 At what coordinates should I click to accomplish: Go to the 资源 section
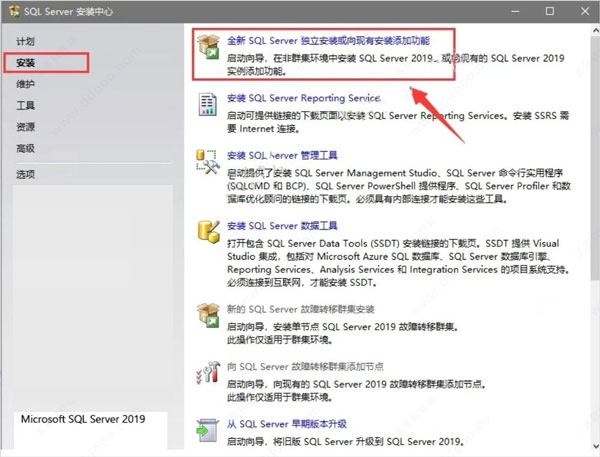click(26, 127)
